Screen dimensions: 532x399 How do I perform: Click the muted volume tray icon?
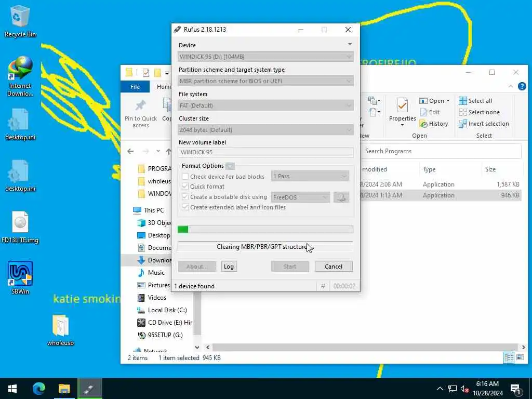pos(465,389)
